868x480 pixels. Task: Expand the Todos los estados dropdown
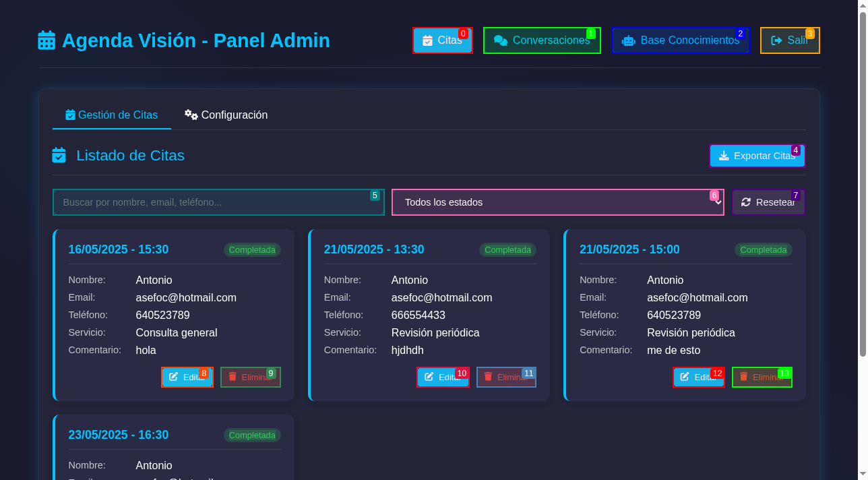[557, 202]
